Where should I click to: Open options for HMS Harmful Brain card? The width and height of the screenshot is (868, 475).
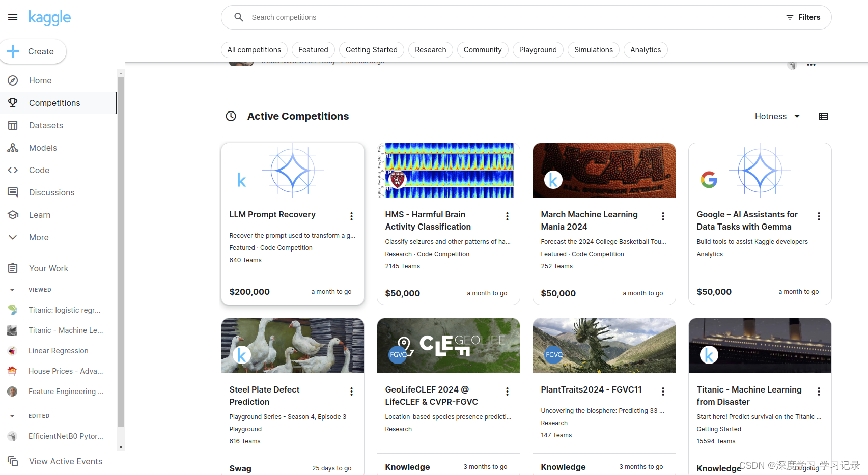[x=507, y=216]
